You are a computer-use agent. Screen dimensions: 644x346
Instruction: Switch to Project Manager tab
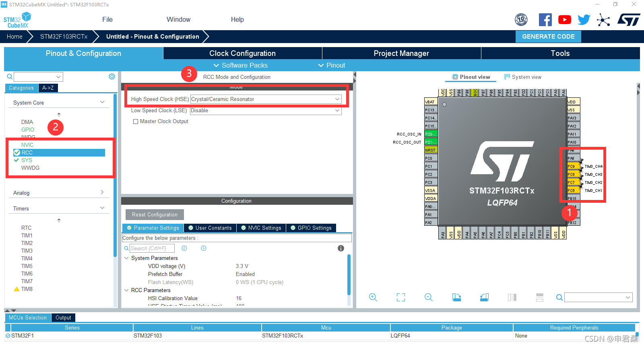(401, 53)
